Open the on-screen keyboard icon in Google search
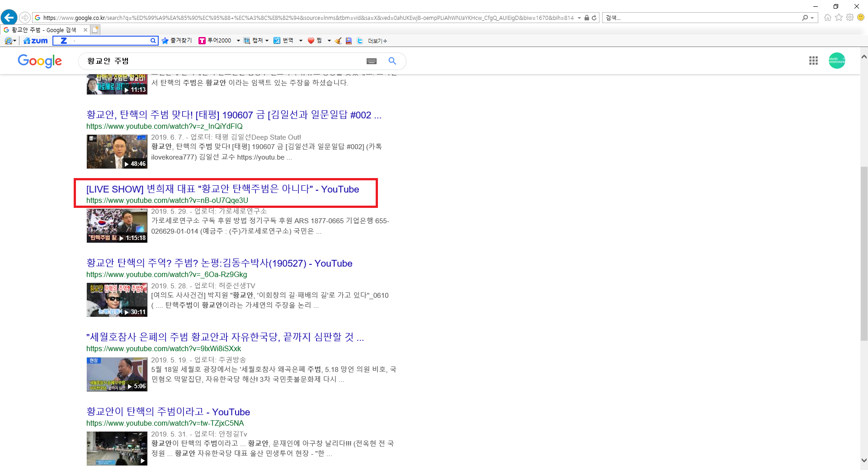The height and width of the screenshot is (470, 868). pos(372,61)
